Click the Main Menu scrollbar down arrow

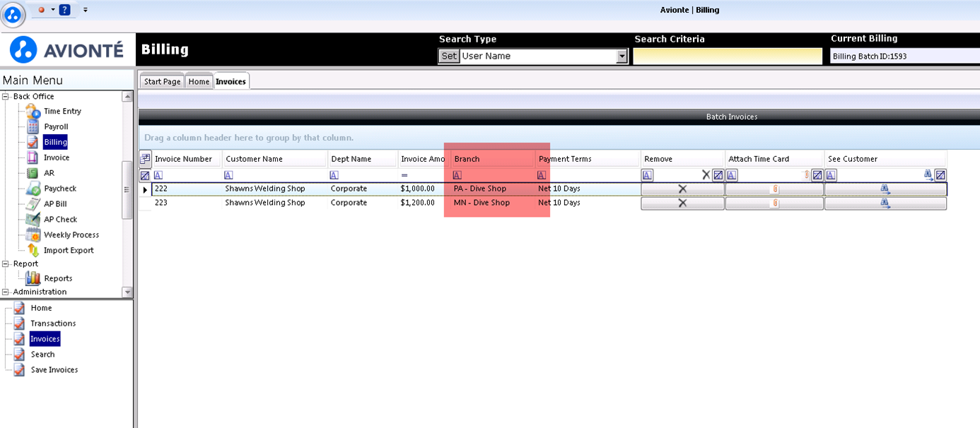coord(127,292)
